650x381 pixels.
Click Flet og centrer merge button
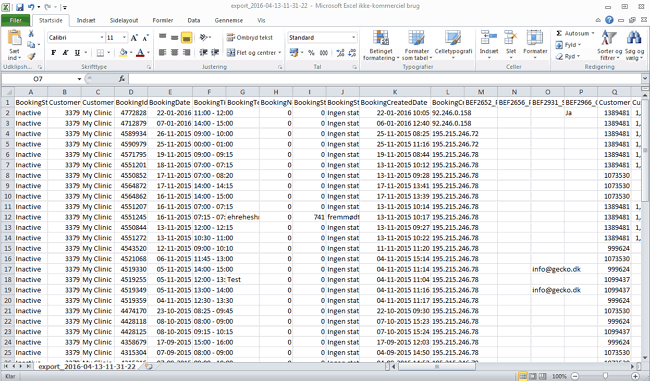pyautogui.click(x=254, y=53)
